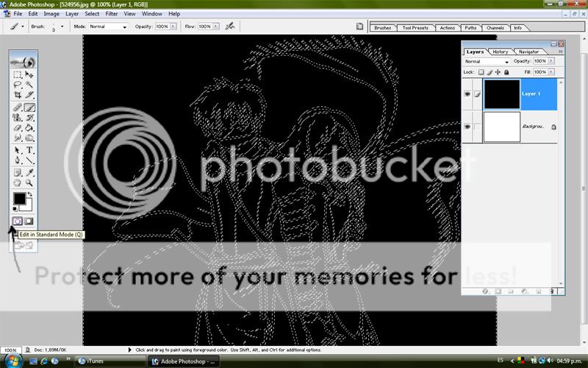Toggle lock transparent pixels in Layers panel

point(481,72)
